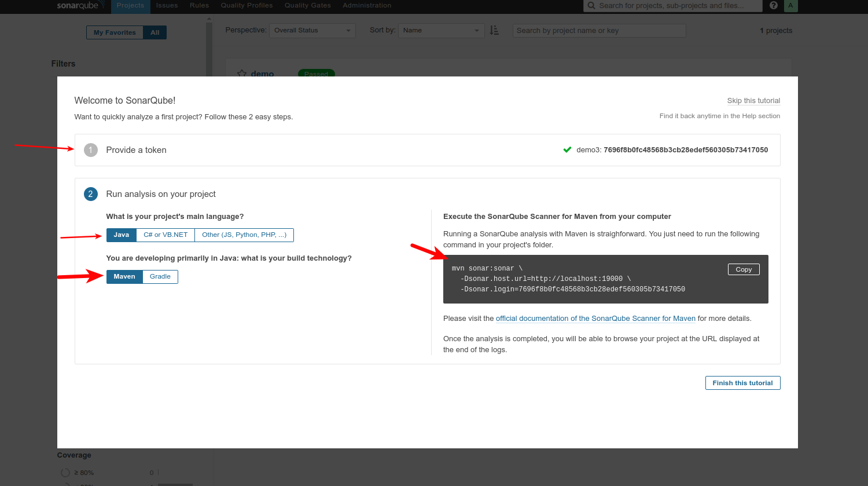Select the Coverage ≥ 80% filter
Viewport: 868px width, 486px height.
[83, 473]
